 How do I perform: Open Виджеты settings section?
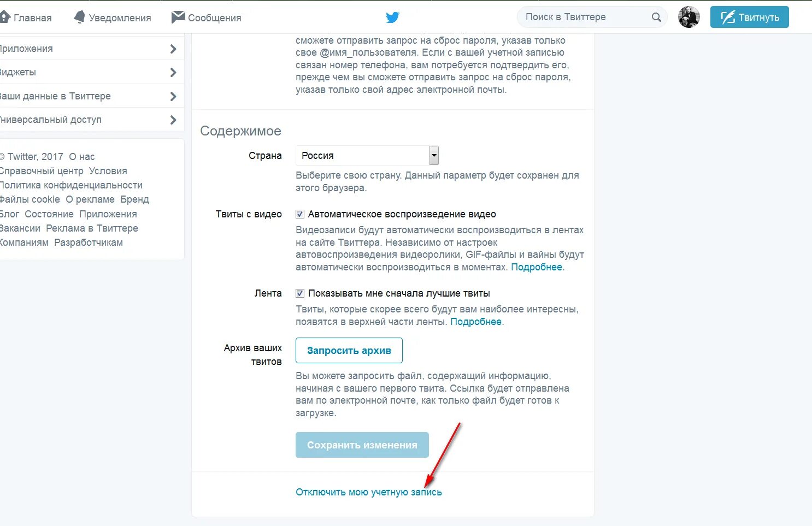pos(92,72)
